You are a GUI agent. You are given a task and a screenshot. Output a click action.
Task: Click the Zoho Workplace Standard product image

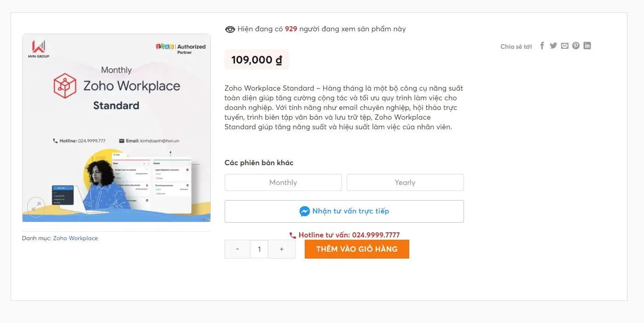[116, 128]
